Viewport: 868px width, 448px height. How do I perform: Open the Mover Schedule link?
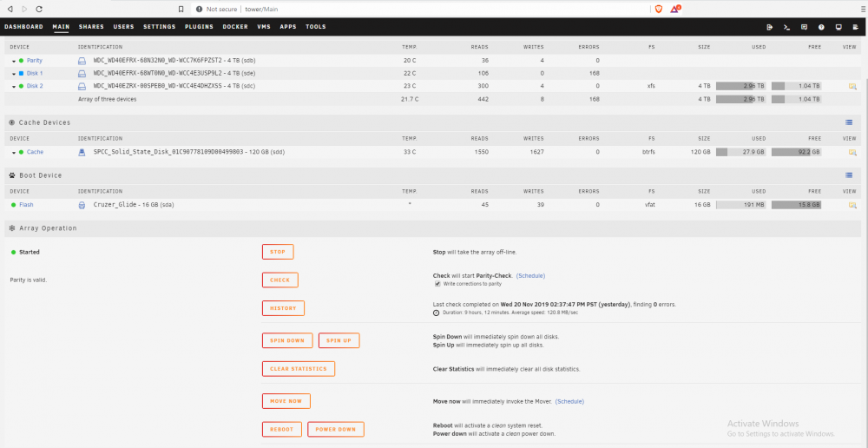pos(569,401)
